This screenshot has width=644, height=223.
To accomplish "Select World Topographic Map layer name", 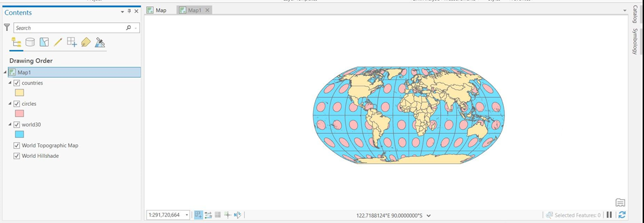I will click(x=50, y=145).
